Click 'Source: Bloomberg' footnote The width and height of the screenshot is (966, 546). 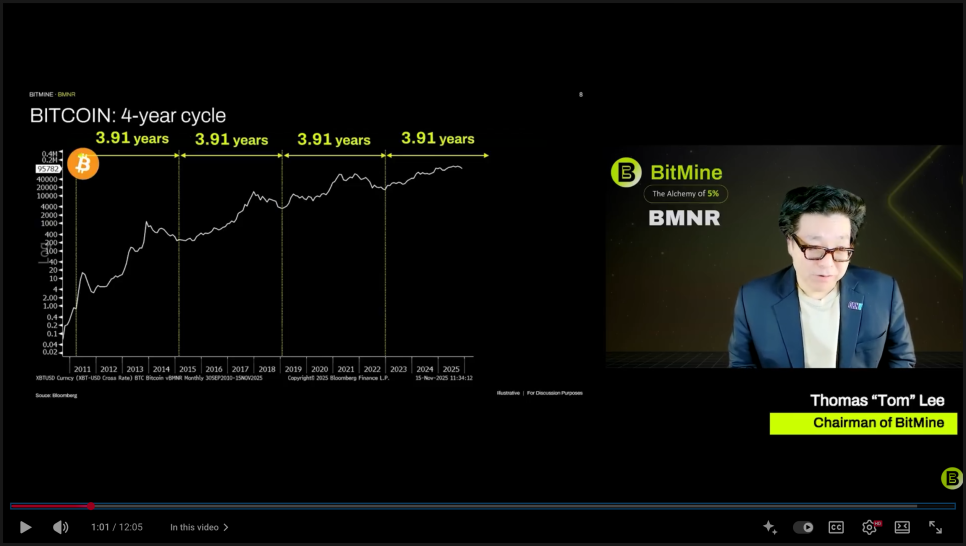click(x=56, y=396)
